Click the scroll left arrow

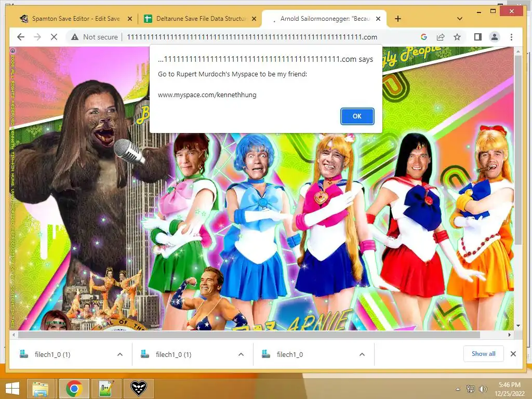pos(14,335)
